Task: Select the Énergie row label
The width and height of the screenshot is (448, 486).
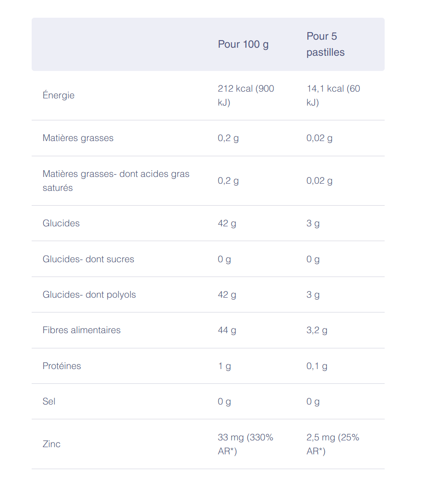Action: tap(59, 95)
